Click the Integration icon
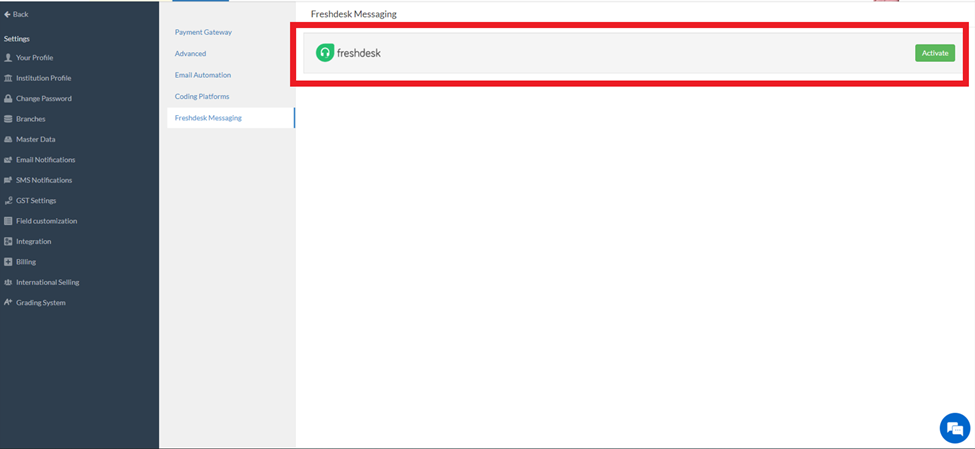This screenshot has height=449, width=975. click(8, 241)
